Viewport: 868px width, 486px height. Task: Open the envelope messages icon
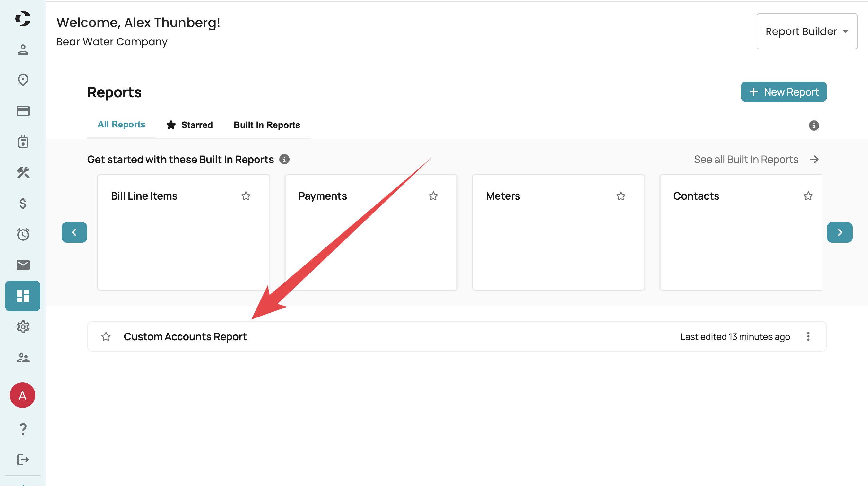[x=23, y=265]
